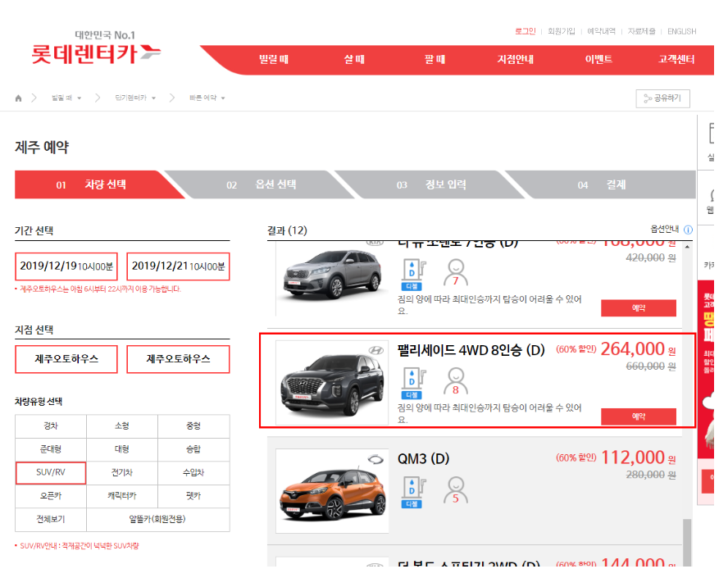Click the 공유하기 share button
The height and width of the screenshot is (578, 728).
pyautogui.click(x=662, y=98)
